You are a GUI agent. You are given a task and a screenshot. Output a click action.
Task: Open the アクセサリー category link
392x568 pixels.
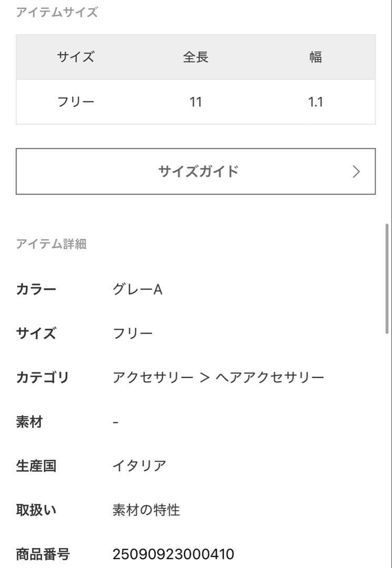point(153,378)
